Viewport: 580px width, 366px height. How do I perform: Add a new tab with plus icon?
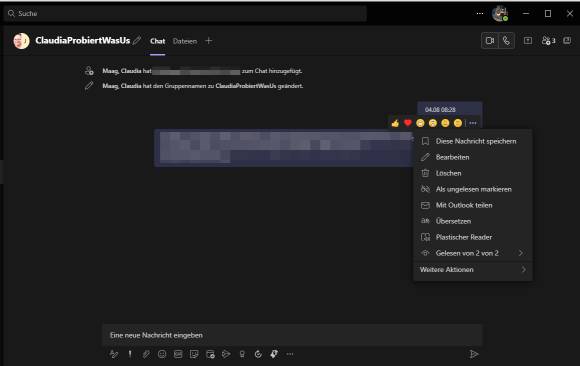pos(209,41)
